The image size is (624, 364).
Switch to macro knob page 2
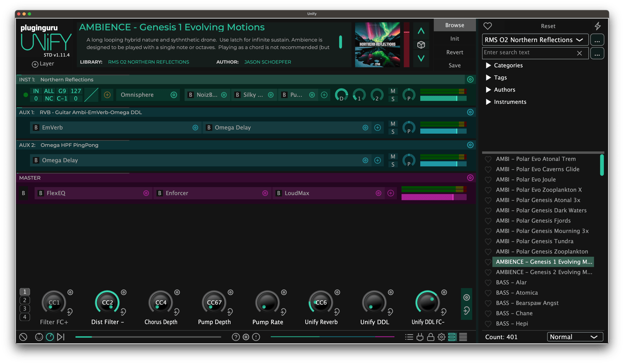25,300
